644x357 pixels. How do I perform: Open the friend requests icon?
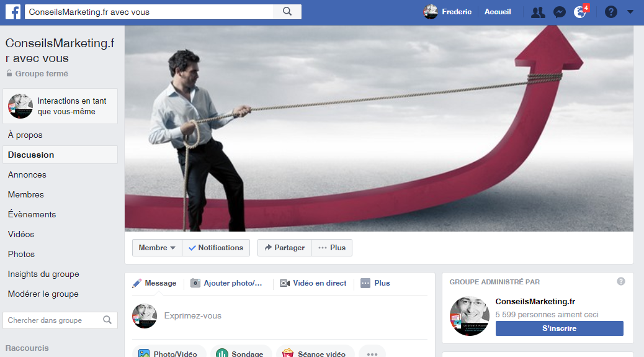(x=538, y=12)
